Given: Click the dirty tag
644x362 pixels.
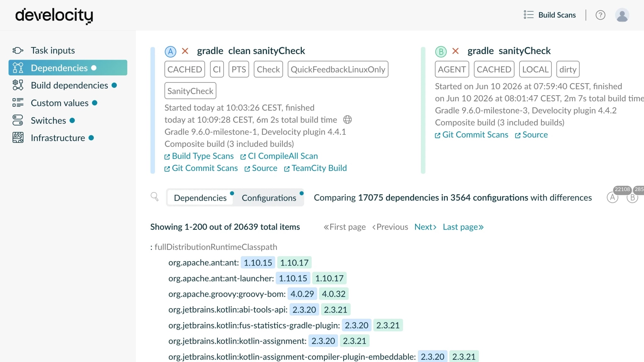Looking at the screenshot, I should point(568,69).
